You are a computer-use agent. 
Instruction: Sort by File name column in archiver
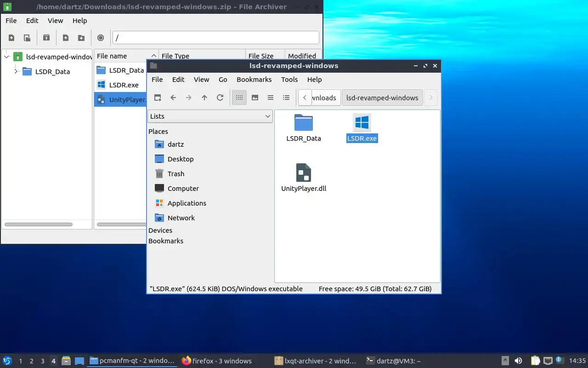pyautogui.click(x=126, y=56)
